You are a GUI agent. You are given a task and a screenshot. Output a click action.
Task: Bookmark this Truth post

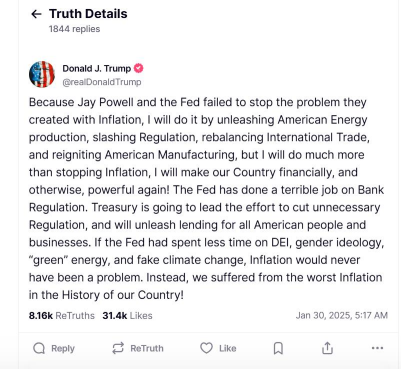click(278, 348)
